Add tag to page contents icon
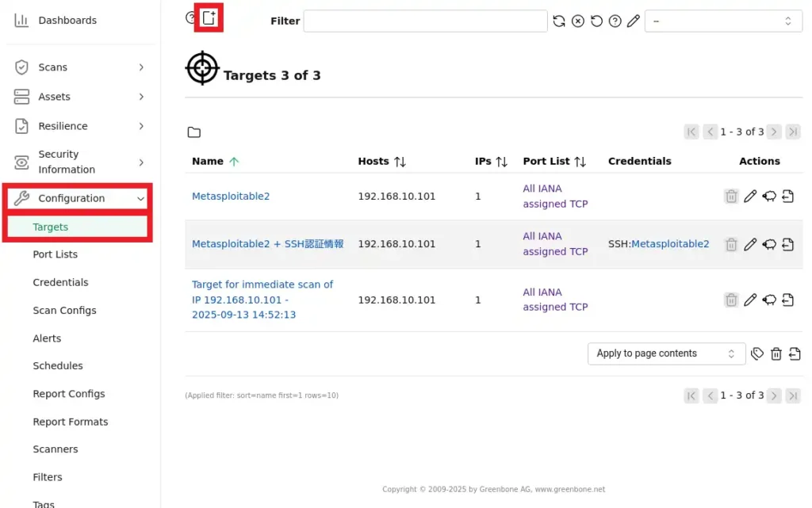Screen dimensions: 812x508 coord(757,353)
